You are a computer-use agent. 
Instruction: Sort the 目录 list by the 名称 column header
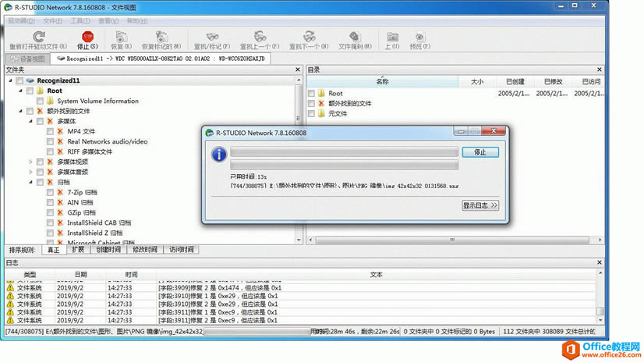382,81
